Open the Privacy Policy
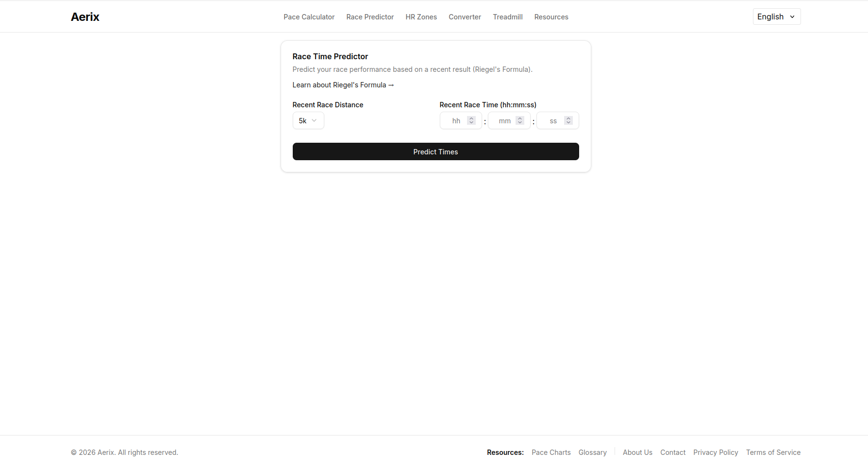Viewport: 868px width, 468px height. click(x=716, y=452)
